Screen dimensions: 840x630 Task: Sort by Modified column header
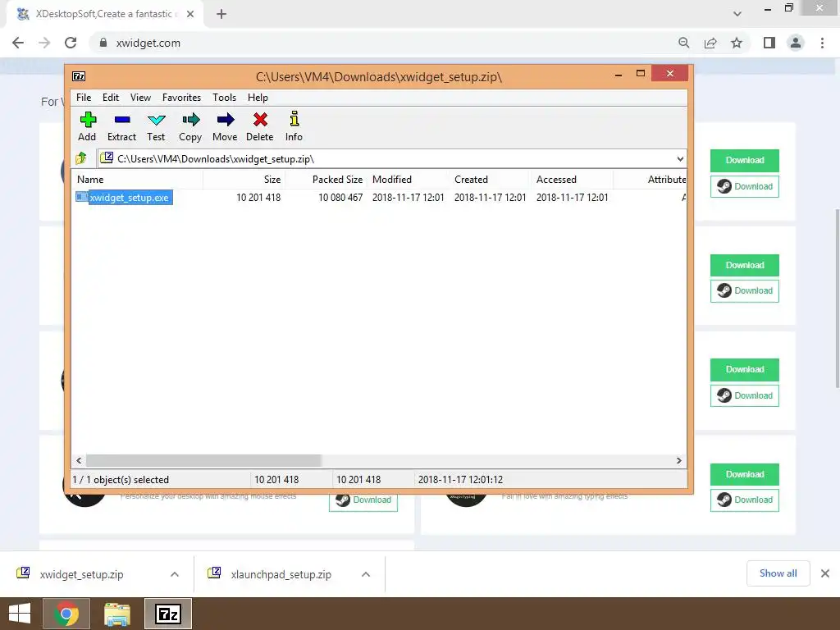[x=409, y=180]
